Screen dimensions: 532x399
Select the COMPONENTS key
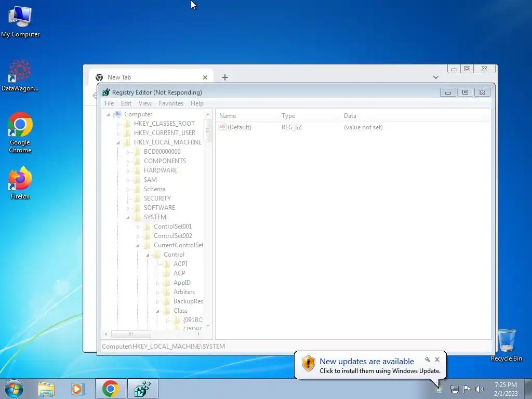165,161
